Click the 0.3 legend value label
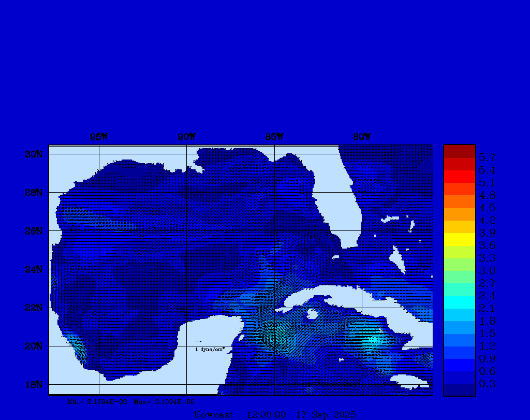Screen dimensions: 530x420 [x=487, y=384]
